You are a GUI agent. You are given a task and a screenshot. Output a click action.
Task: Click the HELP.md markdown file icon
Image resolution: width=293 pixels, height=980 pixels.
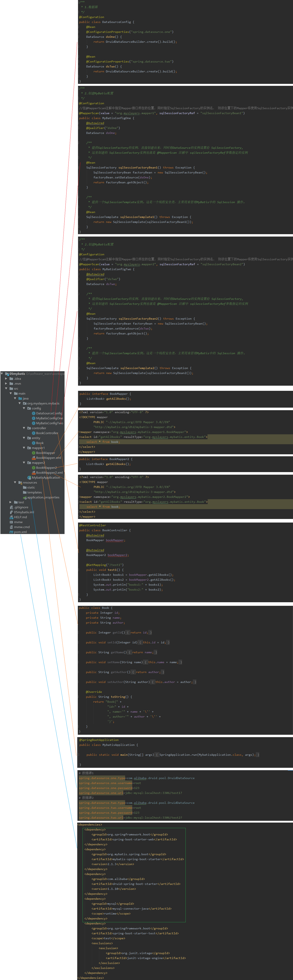(x=11, y=517)
